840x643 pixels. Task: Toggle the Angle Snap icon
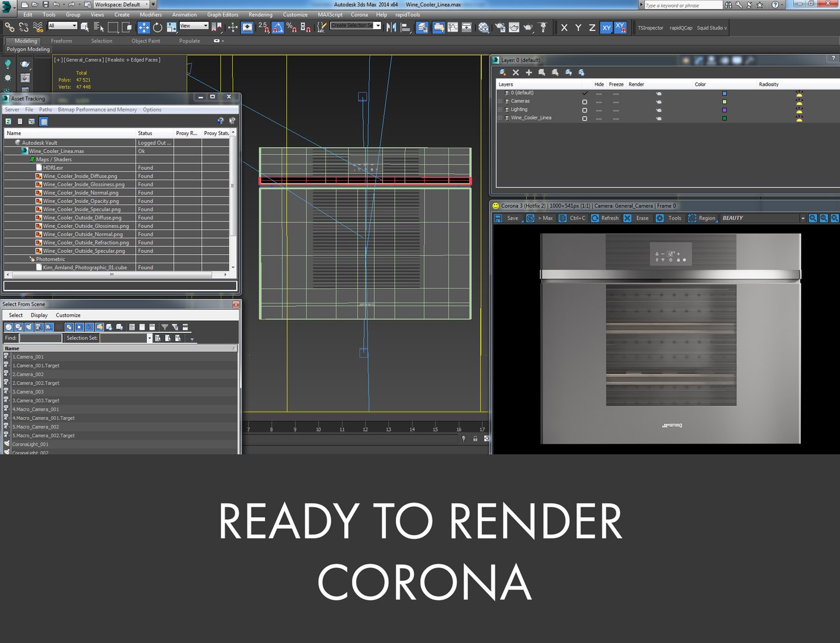pos(277,27)
